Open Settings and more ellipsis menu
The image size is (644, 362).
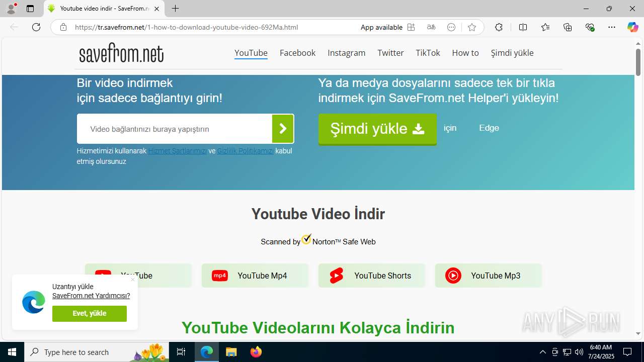(x=612, y=27)
